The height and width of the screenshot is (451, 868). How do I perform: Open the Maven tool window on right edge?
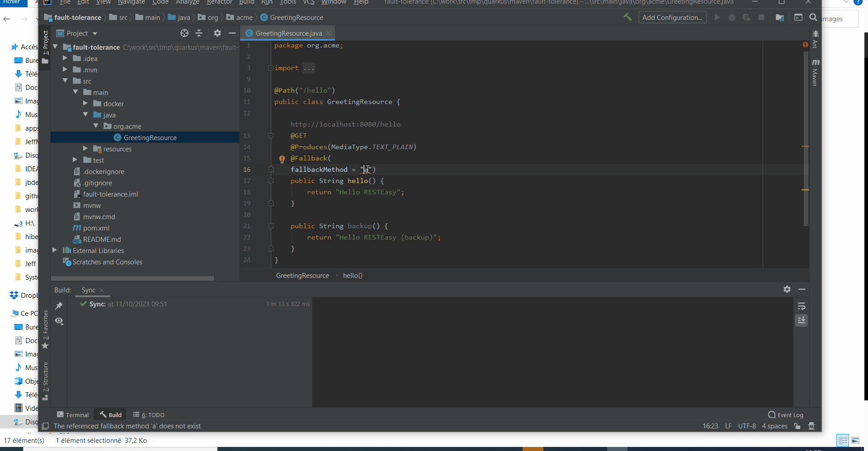[815, 72]
